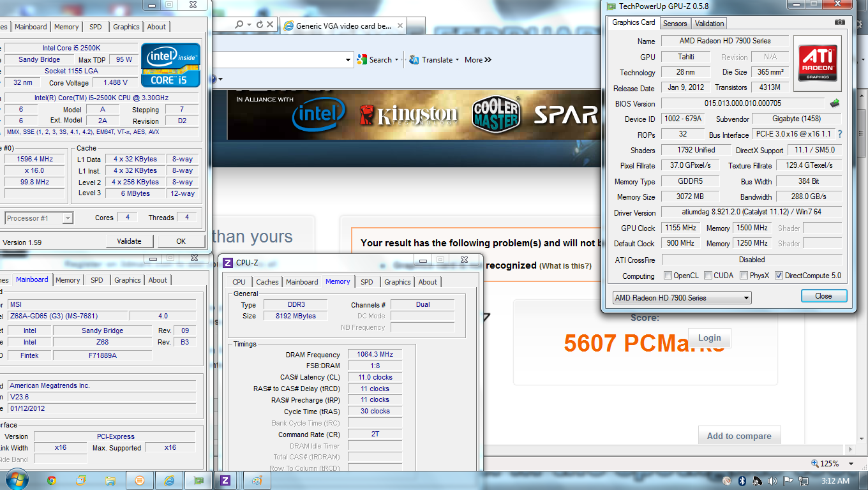Click the Action Center flag tray icon

[x=788, y=480]
